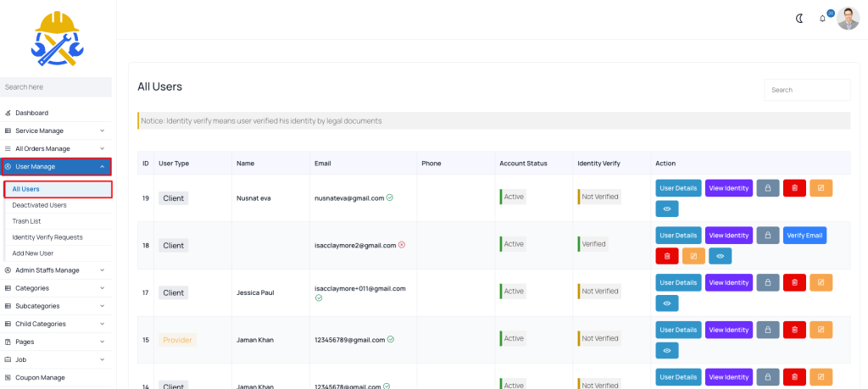Lock user isacclaymore2@gmail.com with padlock

pos(768,235)
